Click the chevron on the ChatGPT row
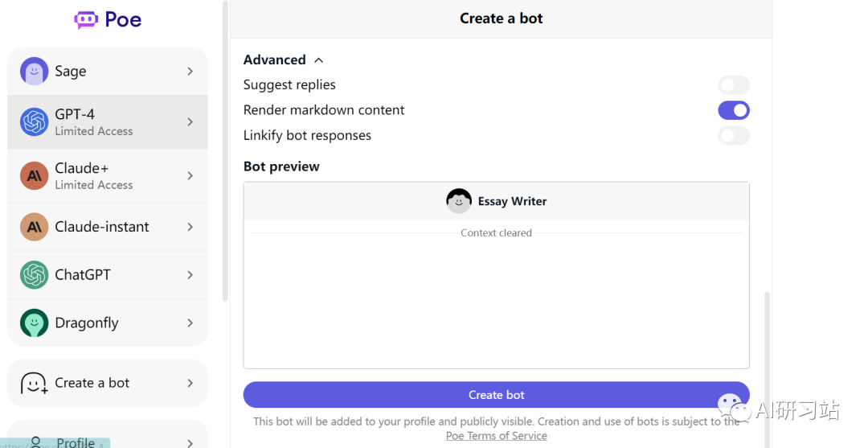The height and width of the screenshot is (448, 868). (x=190, y=274)
